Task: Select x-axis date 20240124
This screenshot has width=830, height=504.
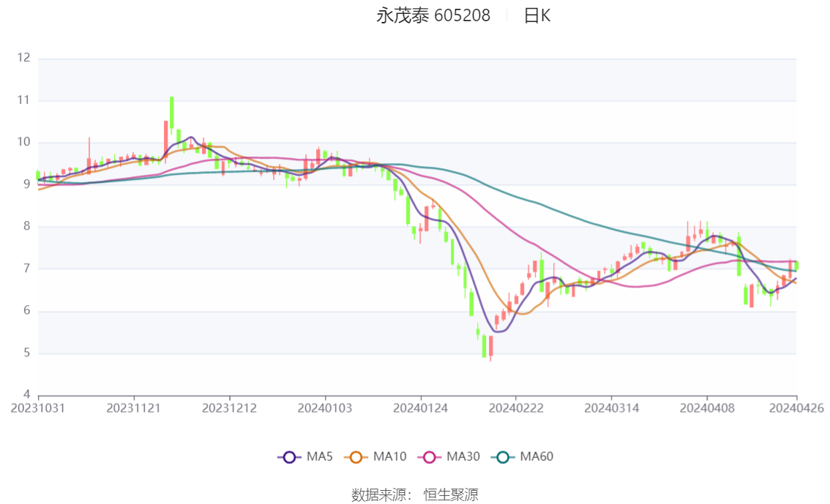Action: [x=420, y=408]
